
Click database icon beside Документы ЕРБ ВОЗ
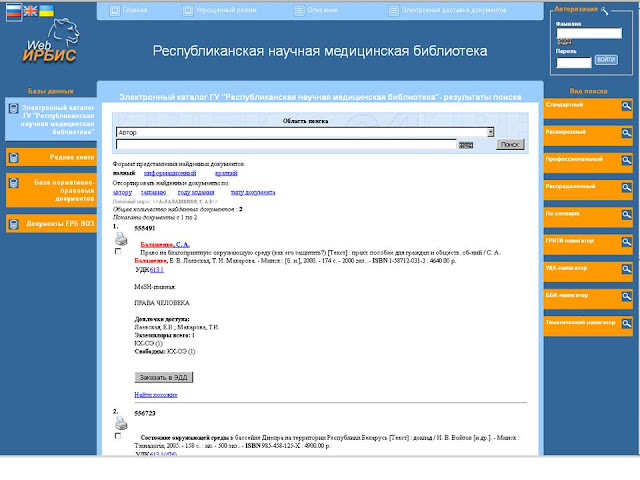[x=13, y=224]
